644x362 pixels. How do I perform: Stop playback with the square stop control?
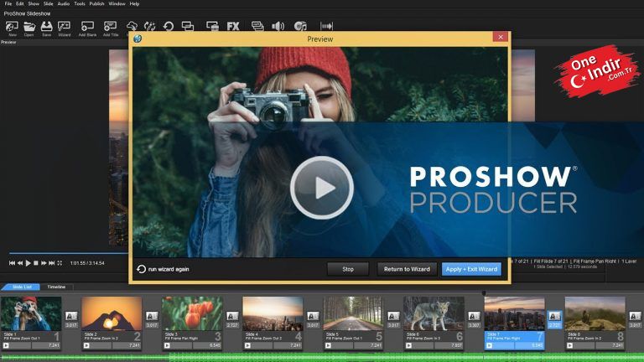[x=36, y=263]
